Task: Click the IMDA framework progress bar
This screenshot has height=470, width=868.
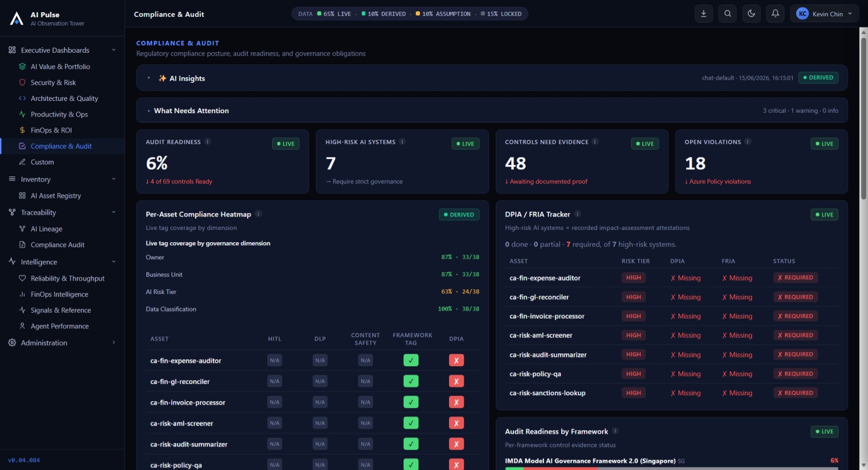Action: pos(672,469)
